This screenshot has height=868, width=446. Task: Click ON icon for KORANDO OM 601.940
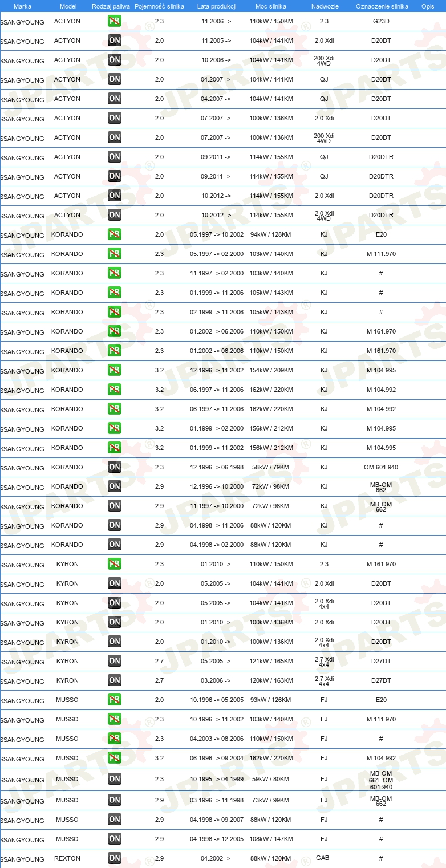coord(115,467)
